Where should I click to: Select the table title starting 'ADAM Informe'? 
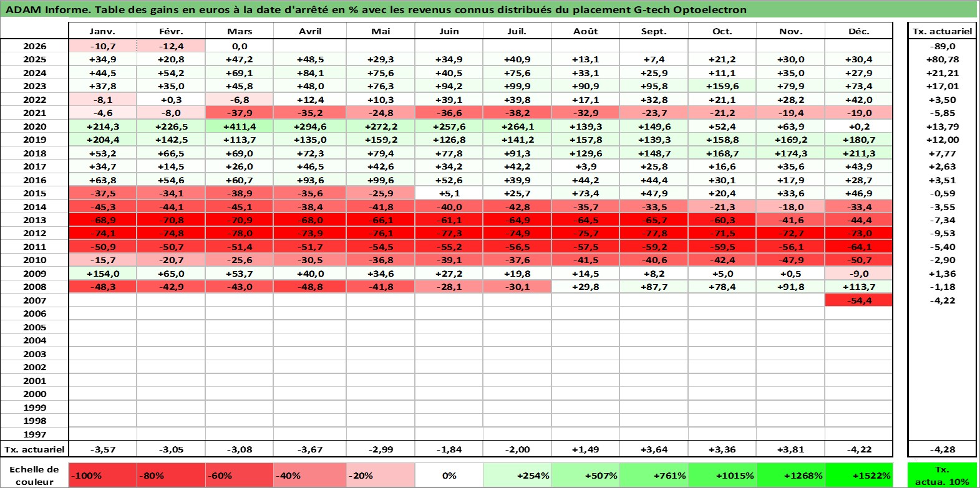(376, 9)
